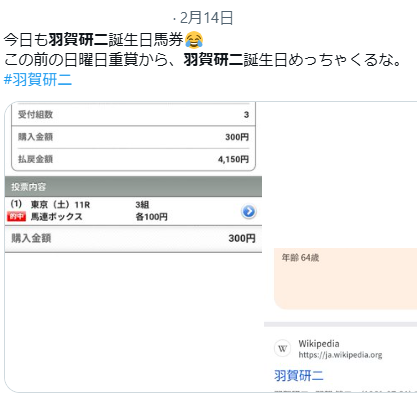Click the 投票内容 section header

(x=134, y=187)
